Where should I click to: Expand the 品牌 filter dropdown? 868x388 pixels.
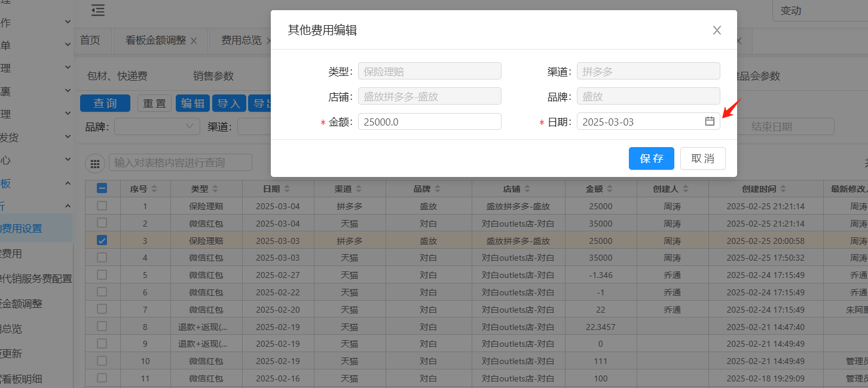point(157,126)
